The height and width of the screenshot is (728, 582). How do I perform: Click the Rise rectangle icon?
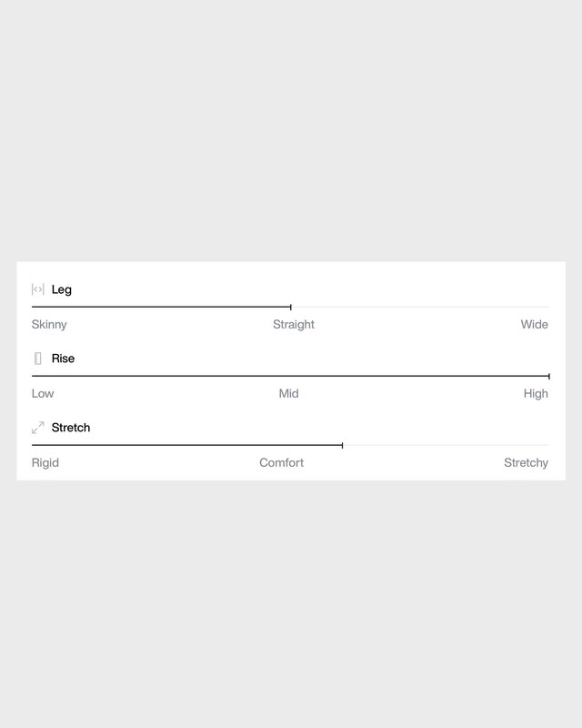click(x=38, y=359)
